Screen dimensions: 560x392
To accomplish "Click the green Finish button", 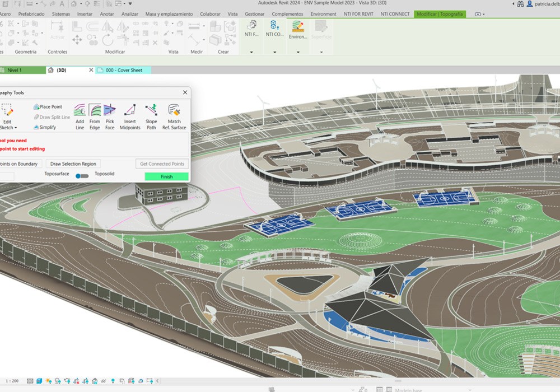I will pyautogui.click(x=166, y=176).
